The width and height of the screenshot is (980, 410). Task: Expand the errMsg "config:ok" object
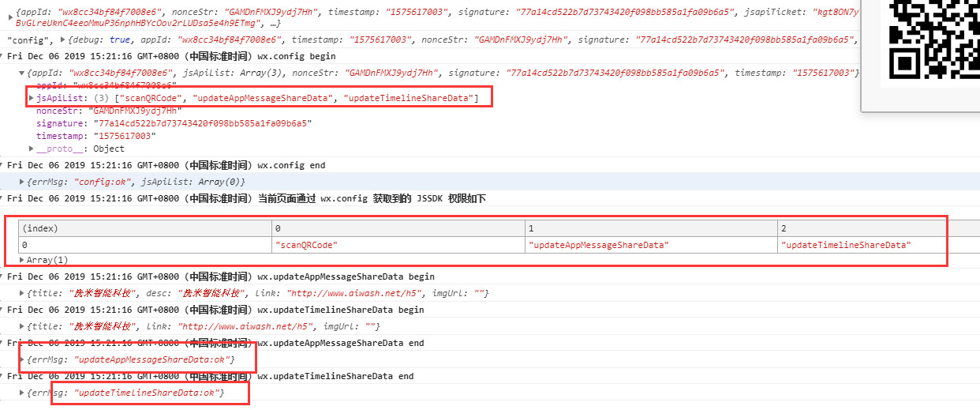tap(22, 182)
